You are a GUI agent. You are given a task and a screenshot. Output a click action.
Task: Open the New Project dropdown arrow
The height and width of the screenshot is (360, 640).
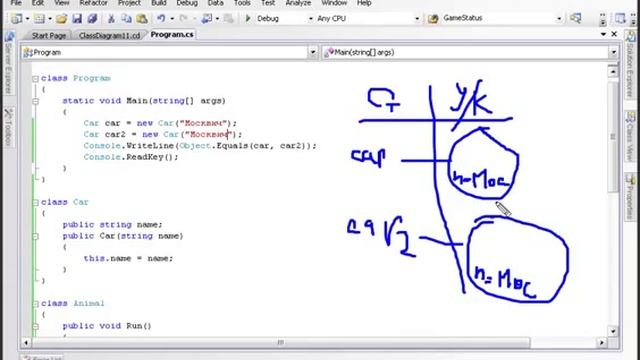(x=27, y=19)
